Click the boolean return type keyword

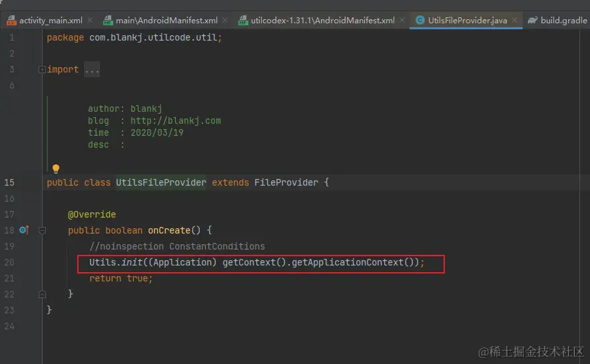pyautogui.click(x=124, y=230)
